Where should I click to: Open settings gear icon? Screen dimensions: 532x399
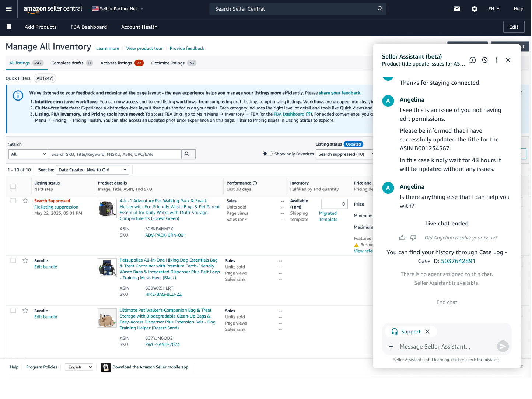pos(474,9)
